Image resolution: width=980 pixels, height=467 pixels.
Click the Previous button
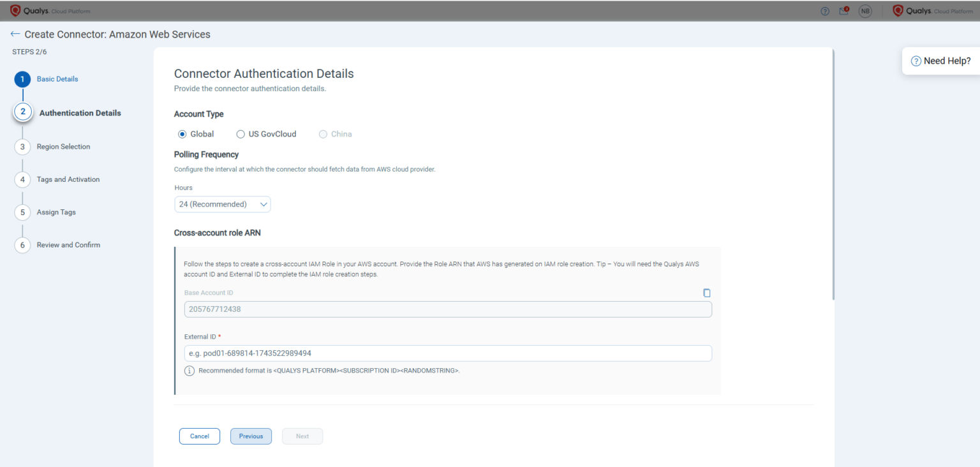pos(251,436)
